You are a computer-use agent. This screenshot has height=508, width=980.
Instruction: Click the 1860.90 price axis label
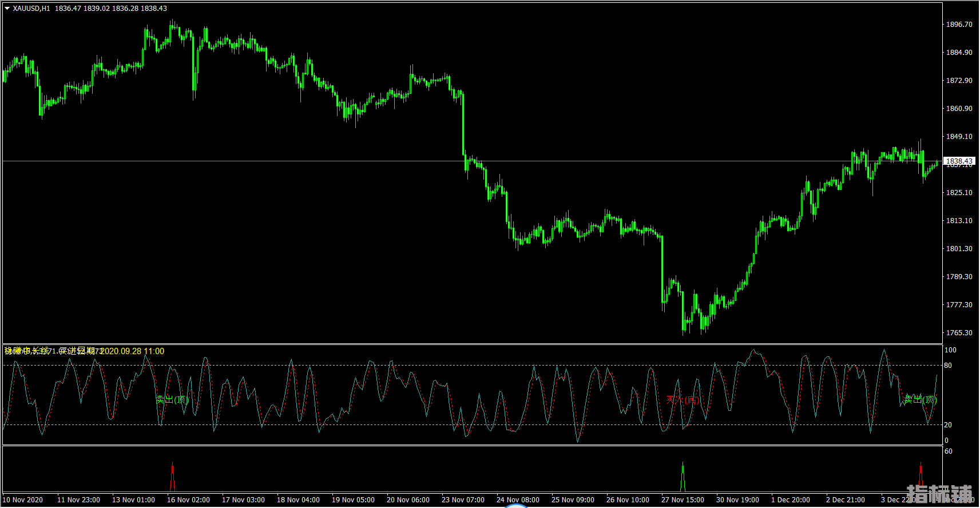click(959, 109)
